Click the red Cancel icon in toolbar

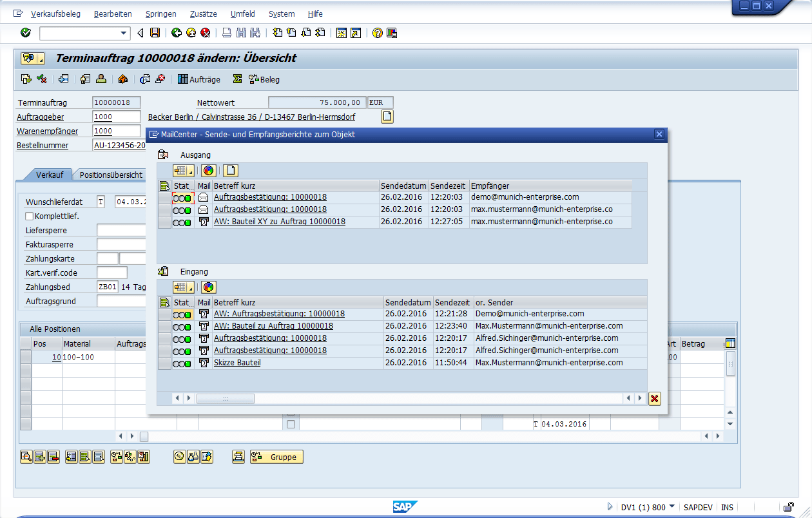205,33
